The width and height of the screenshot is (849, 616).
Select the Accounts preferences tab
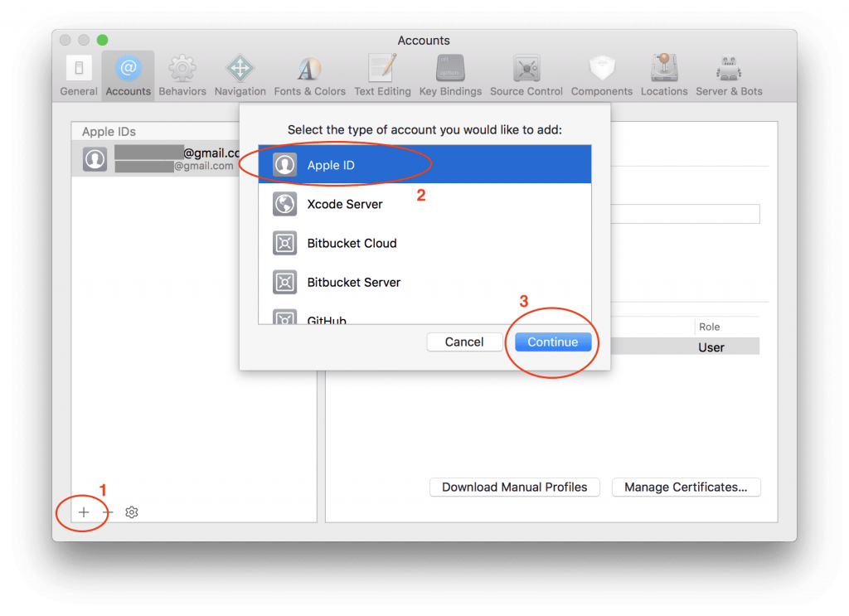[x=129, y=75]
